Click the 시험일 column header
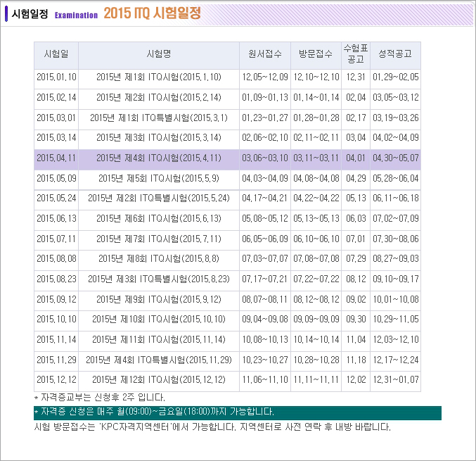This screenshot has width=476, height=461. pos(56,54)
